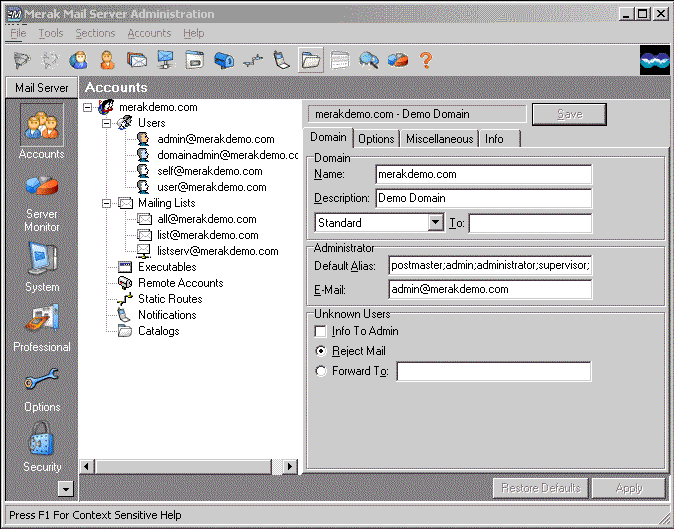This screenshot has height=529, width=674.
Task: Open the File menu
Action: click(18, 33)
